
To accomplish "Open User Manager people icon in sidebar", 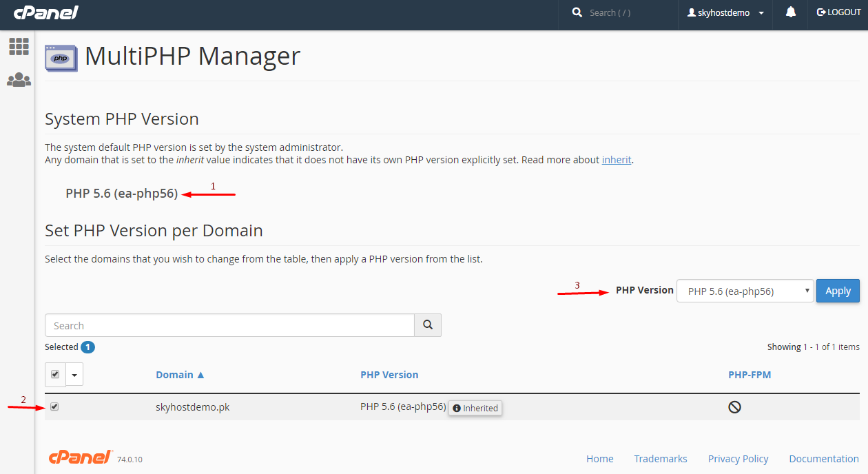I will pyautogui.click(x=19, y=80).
